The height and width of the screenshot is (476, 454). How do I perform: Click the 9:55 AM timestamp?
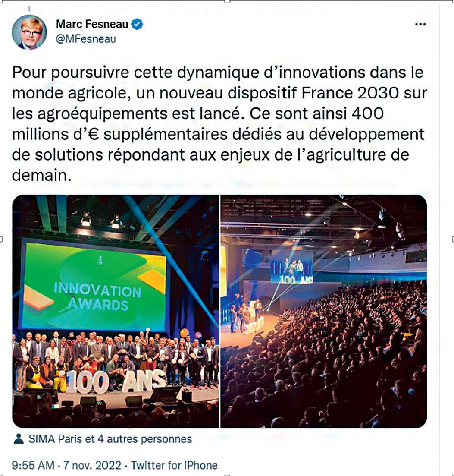[33, 465]
